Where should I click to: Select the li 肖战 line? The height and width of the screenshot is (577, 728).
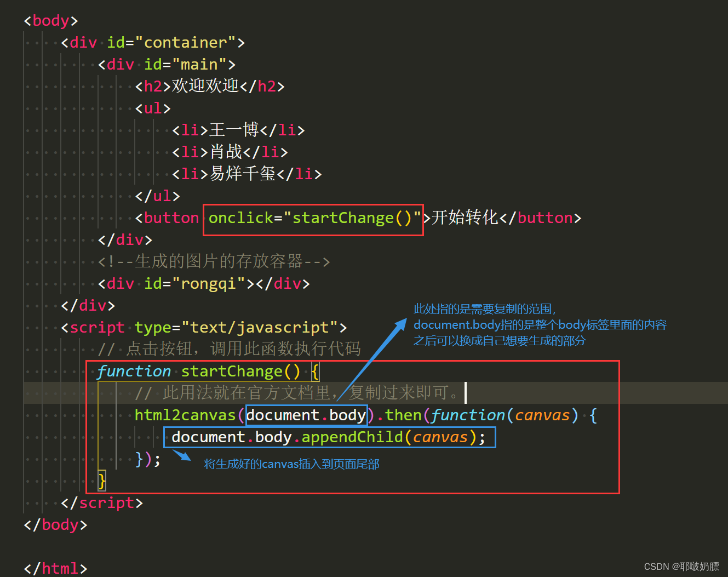tap(230, 152)
